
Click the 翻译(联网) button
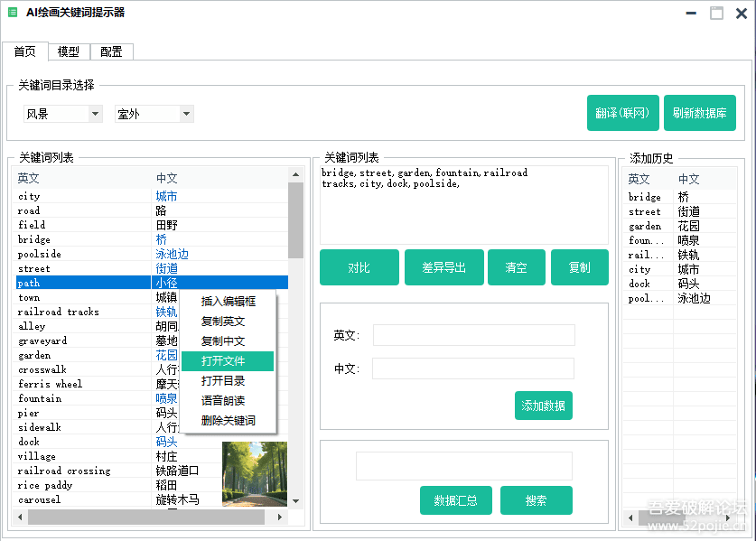pos(622,114)
